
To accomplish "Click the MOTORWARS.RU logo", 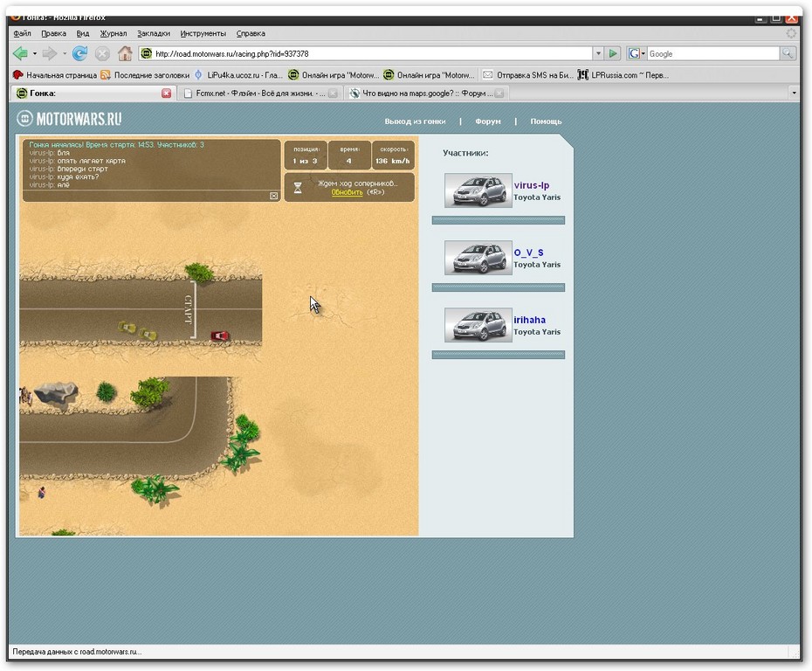I will [69, 119].
